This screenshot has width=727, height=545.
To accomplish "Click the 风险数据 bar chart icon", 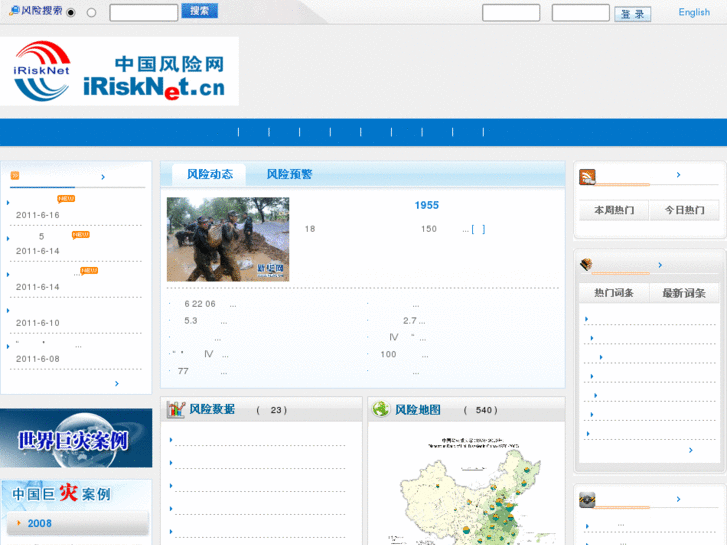I will (x=176, y=409).
